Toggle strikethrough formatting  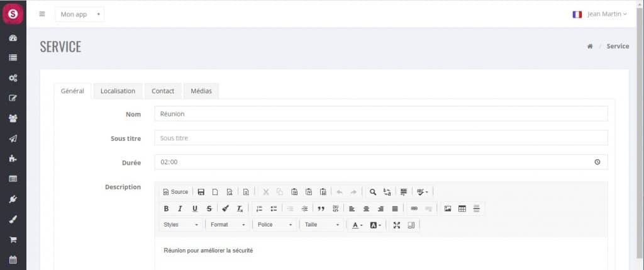coord(209,209)
